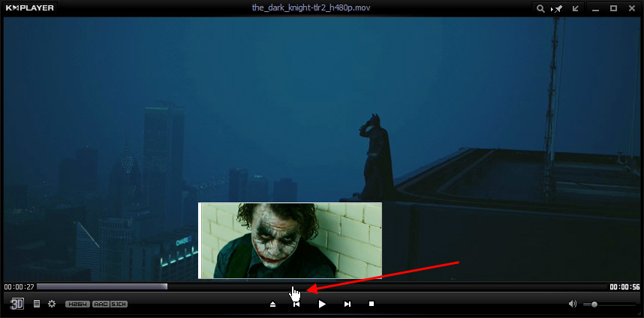Minimize the KMPlayer window

coord(596,8)
